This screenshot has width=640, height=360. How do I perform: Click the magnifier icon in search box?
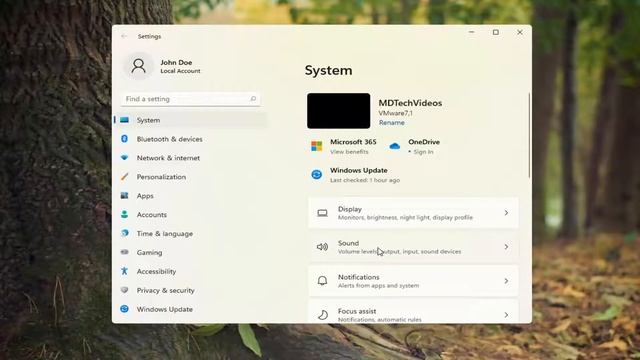click(253, 99)
